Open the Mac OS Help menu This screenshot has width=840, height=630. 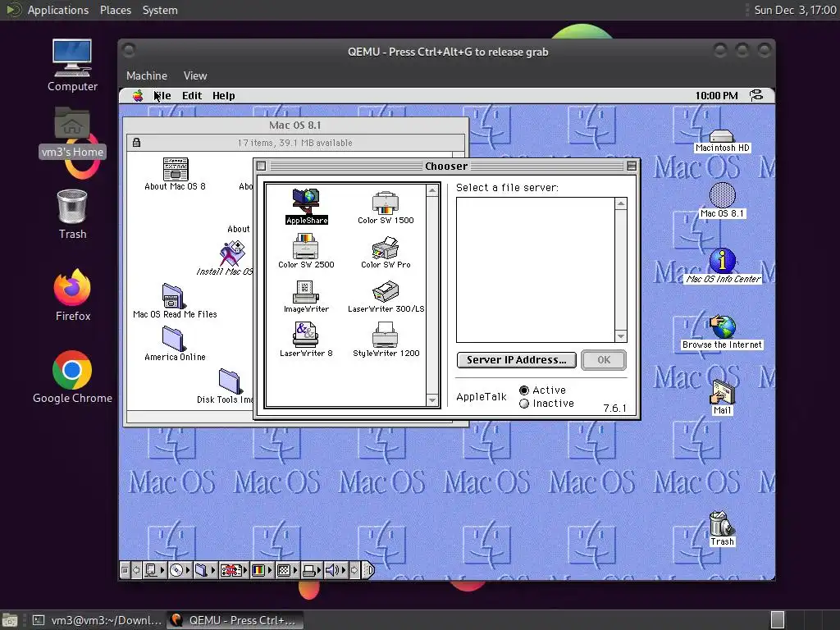click(x=223, y=95)
